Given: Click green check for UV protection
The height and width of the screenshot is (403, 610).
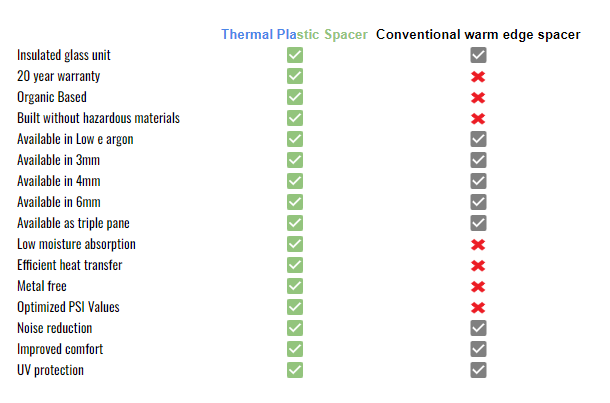Looking at the screenshot, I should (295, 370).
